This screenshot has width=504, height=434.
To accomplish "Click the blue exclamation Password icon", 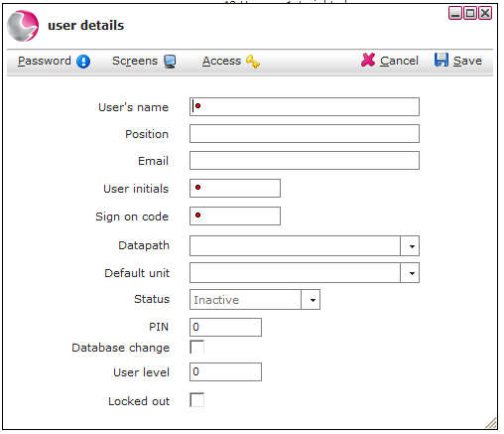I will (83, 62).
